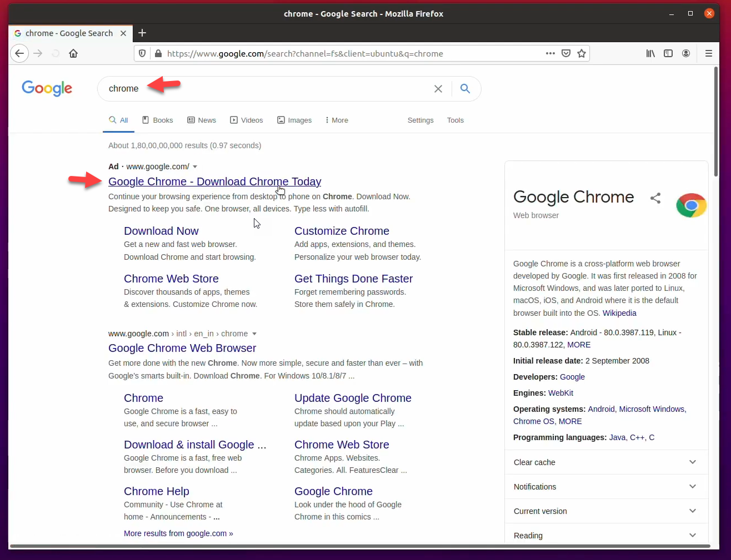Save page to Pocket icon

click(566, 53)
